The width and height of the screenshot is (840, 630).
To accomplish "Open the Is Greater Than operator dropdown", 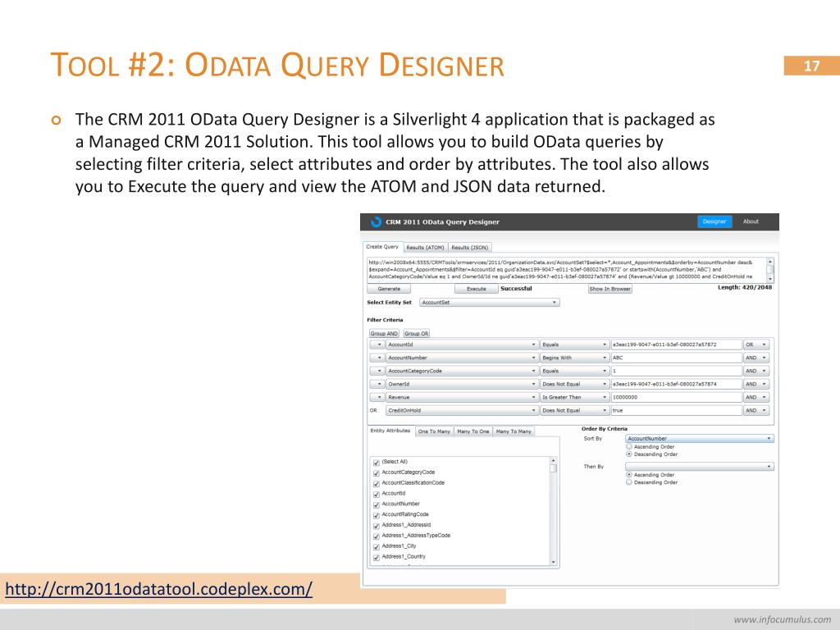I will click(574, 398).
